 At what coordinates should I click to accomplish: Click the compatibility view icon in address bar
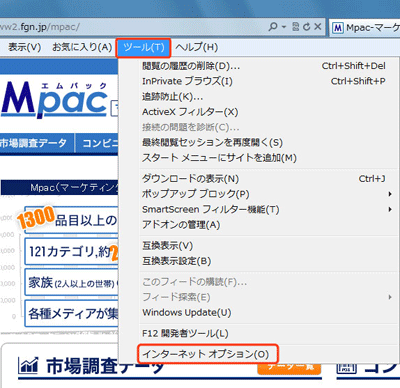(x=295, y=27)
